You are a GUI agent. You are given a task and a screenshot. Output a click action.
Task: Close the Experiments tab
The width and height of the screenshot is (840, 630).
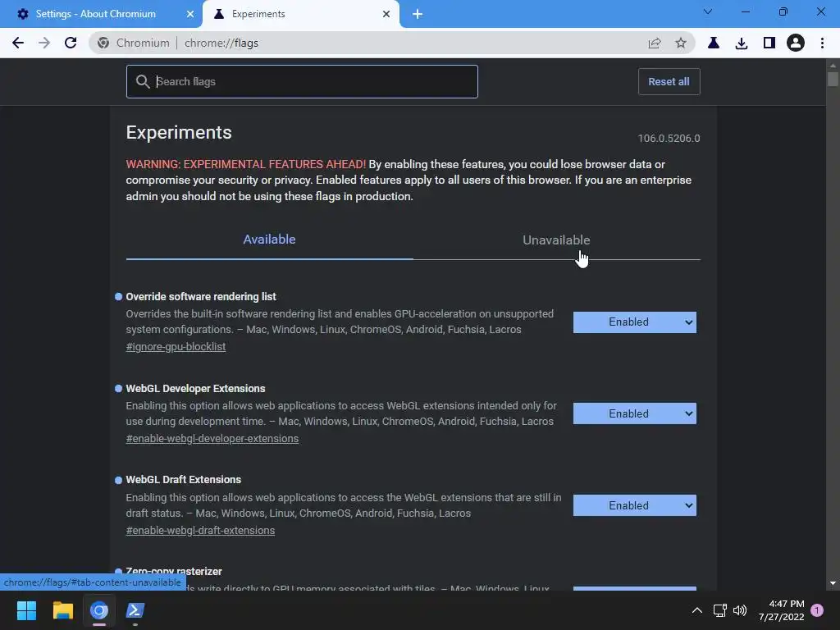(386, 14)
